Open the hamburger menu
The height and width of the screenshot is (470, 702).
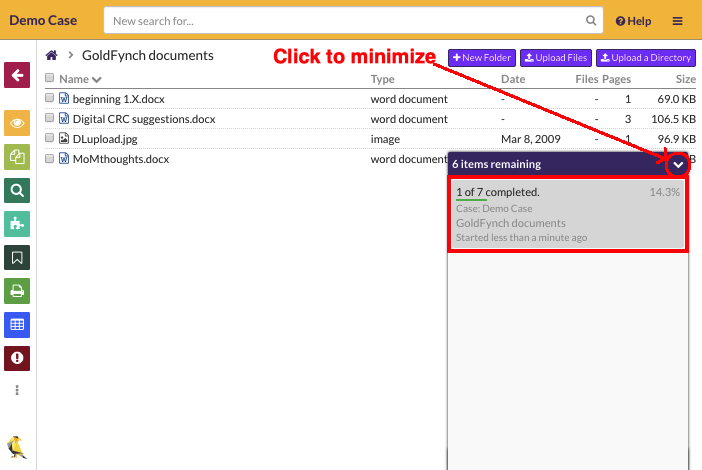click(x=677, y=21)
